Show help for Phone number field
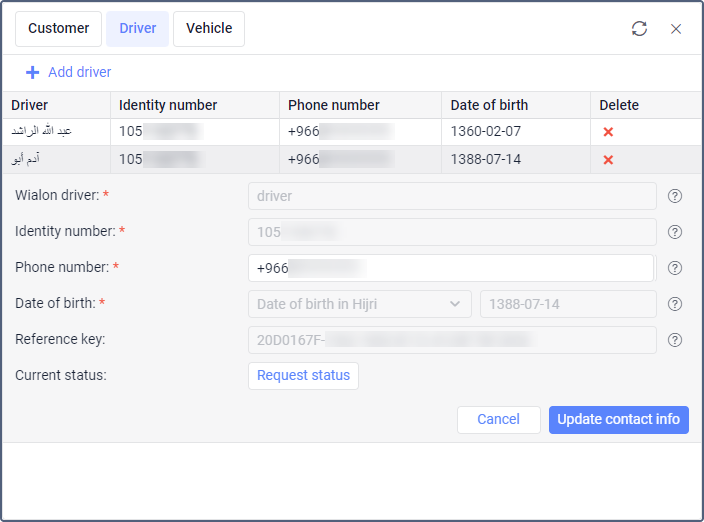The image size is (704, 522). [x=675, y=268]
